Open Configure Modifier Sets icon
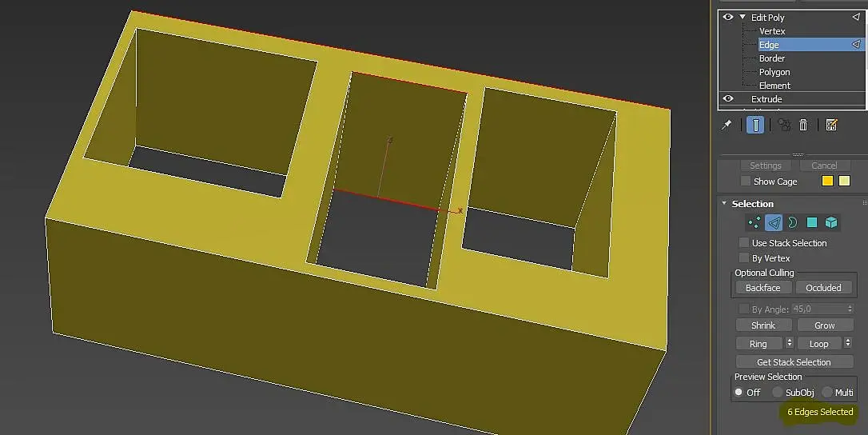 [x=831, y=126]
